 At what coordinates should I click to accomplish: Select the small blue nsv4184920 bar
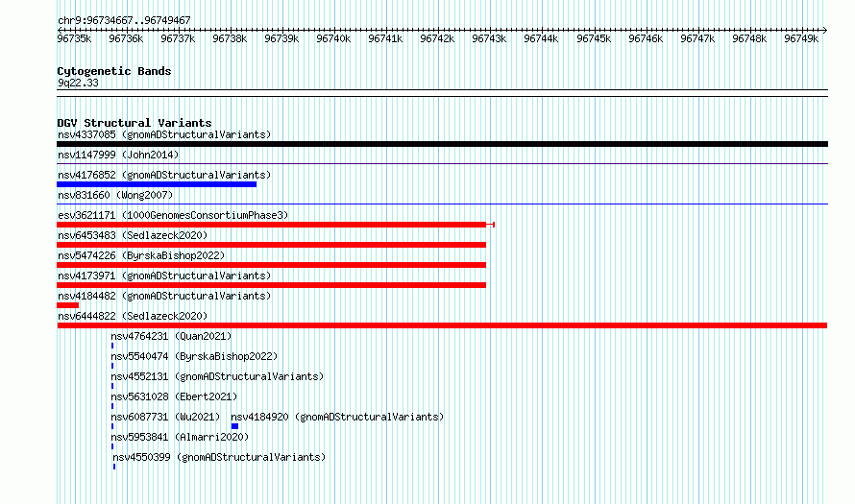234,426
